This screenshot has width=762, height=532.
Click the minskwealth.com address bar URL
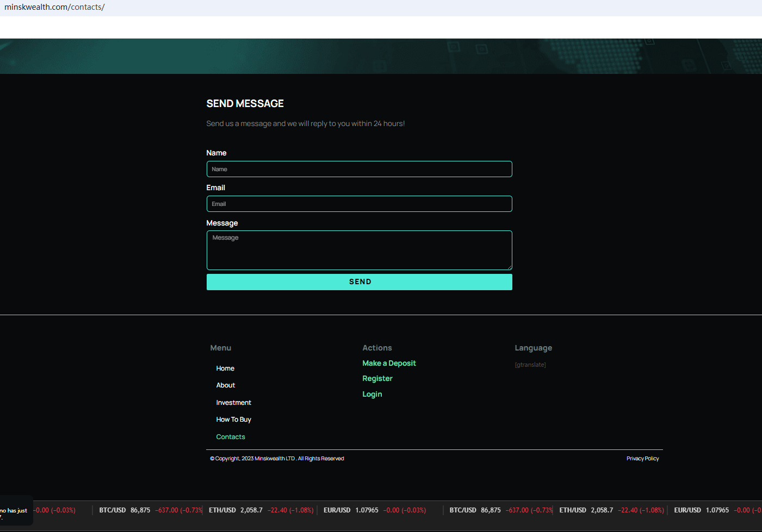54,7
